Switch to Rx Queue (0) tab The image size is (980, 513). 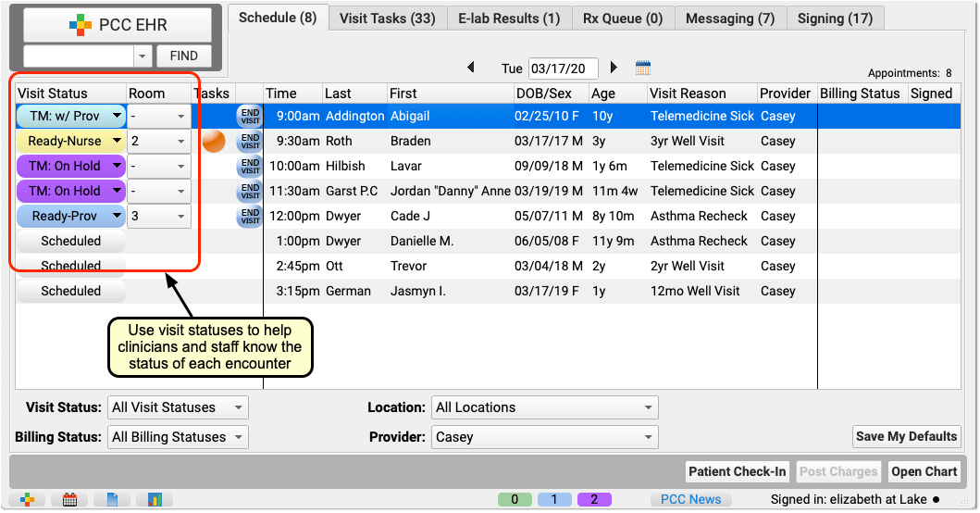tap(623, 19)
